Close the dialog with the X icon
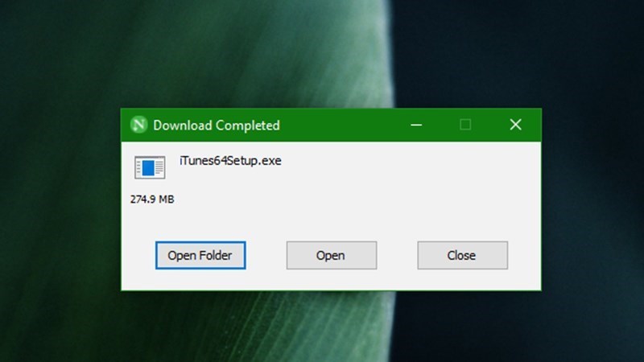The height and width of the screenshot is (362, 644). tap(515, 125)
